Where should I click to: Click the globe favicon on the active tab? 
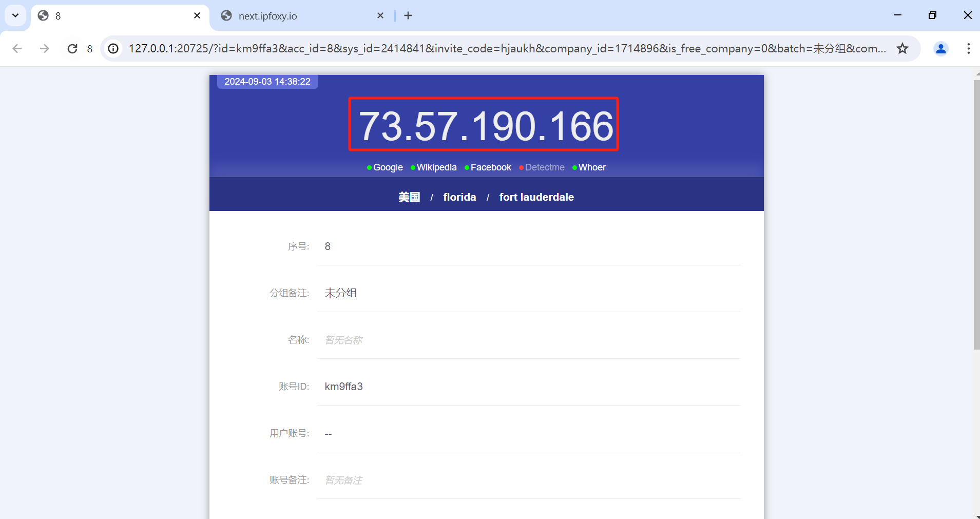point(43,15)
